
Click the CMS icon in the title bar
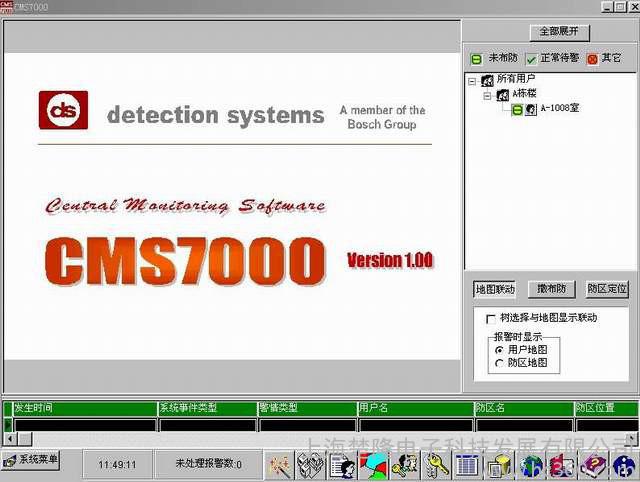6,7
